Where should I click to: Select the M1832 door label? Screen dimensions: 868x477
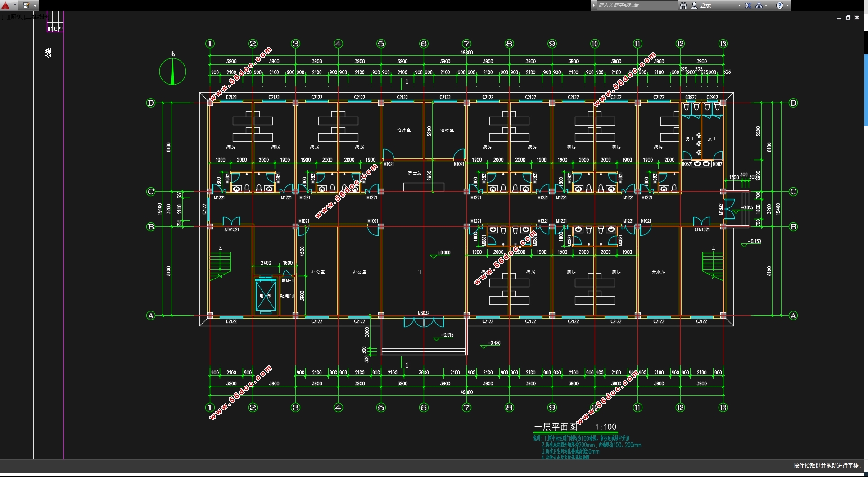[x=720, y=209]
